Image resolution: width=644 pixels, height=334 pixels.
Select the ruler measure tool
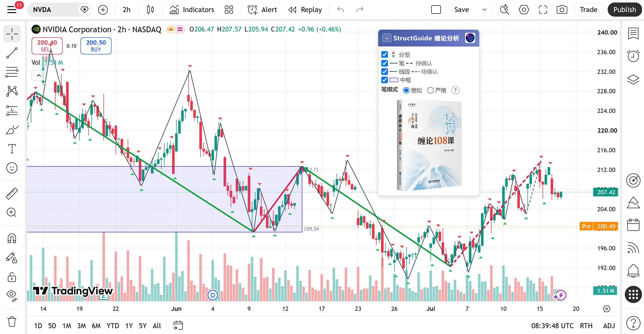12,194
